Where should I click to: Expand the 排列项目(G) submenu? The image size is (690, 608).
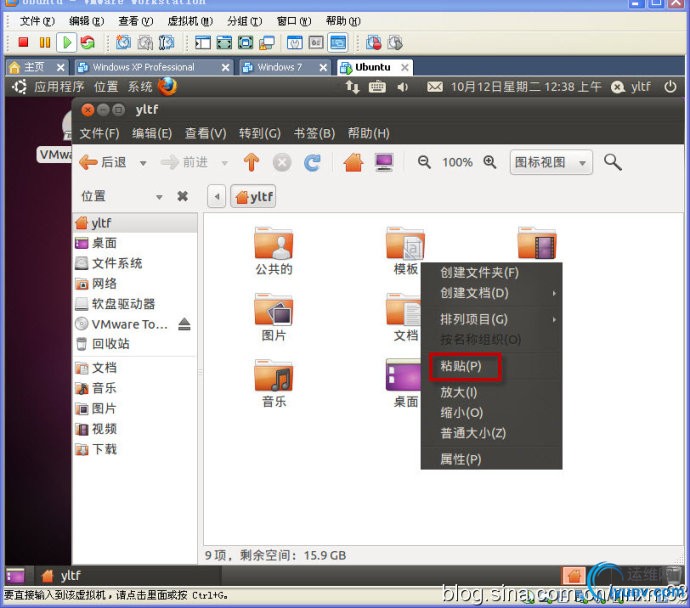(491, 319)
